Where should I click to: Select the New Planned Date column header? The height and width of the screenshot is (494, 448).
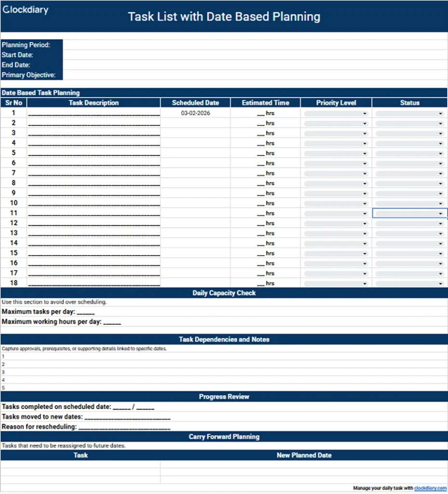[x=304, y=455]
